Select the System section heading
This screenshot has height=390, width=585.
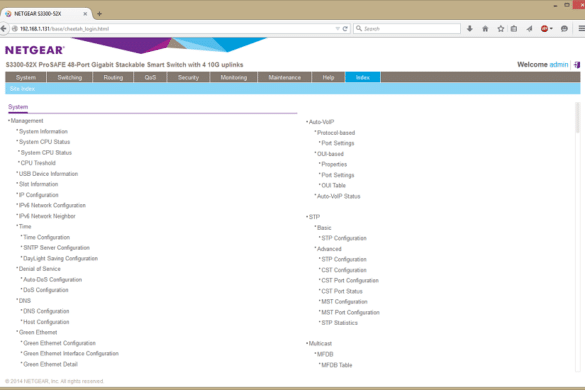coord(18,107)
